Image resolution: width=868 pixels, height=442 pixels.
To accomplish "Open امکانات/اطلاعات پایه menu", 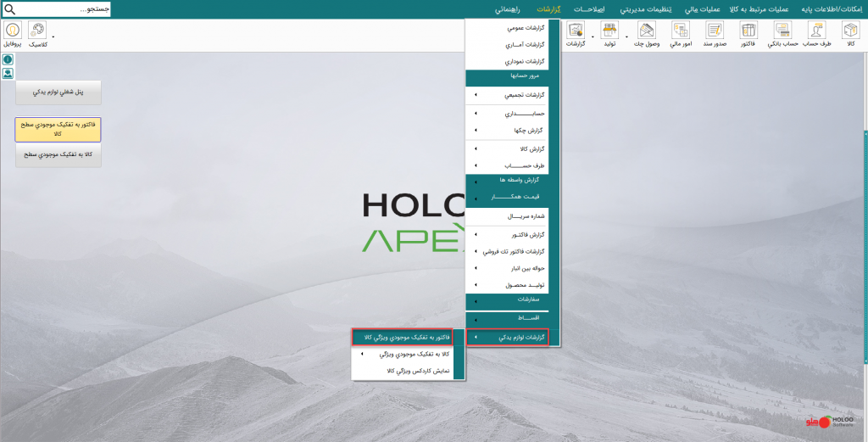I will tap(832, 9).
